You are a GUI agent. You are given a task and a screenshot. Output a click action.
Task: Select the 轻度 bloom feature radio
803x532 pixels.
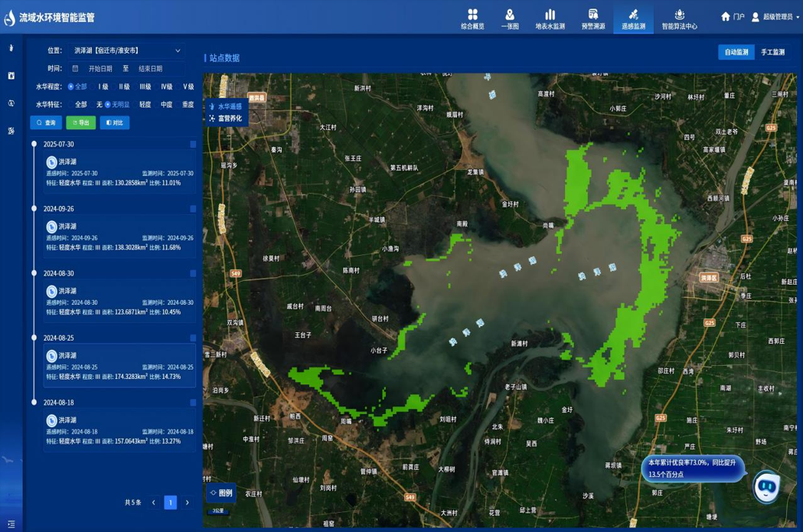145,105
